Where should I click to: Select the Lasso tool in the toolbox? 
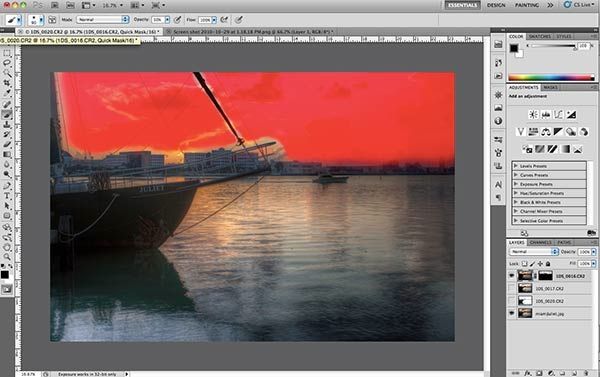(7, 63)
